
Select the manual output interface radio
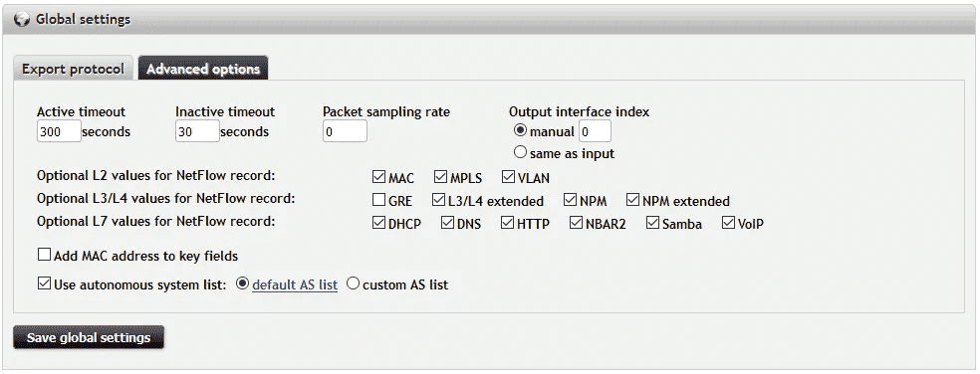point(520,131)
